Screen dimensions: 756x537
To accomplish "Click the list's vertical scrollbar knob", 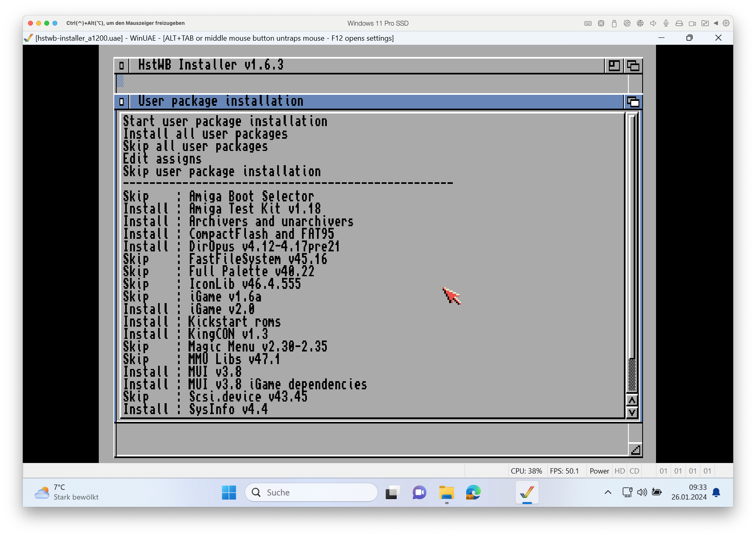I will 632,374.
